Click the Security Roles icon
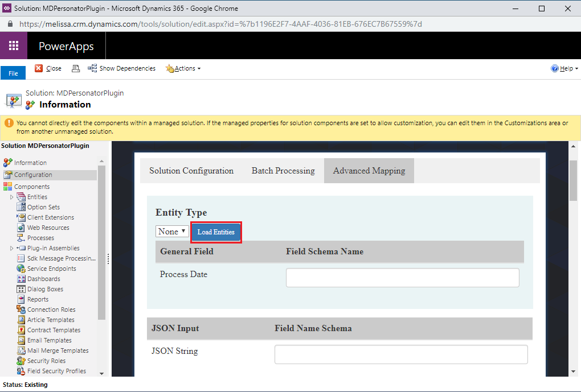The width and height of the screenshot is (581, 392). [21, 361]
